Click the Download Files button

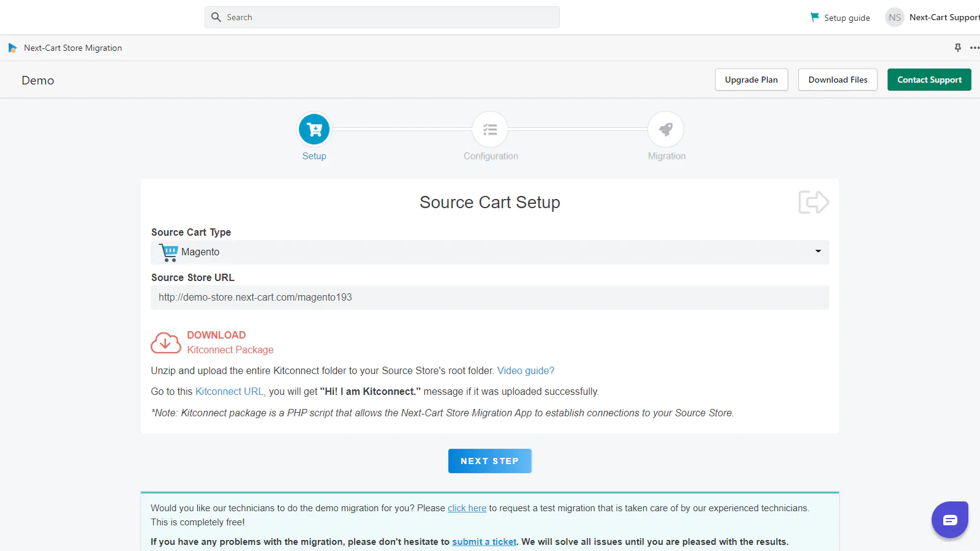pos(837,80)
